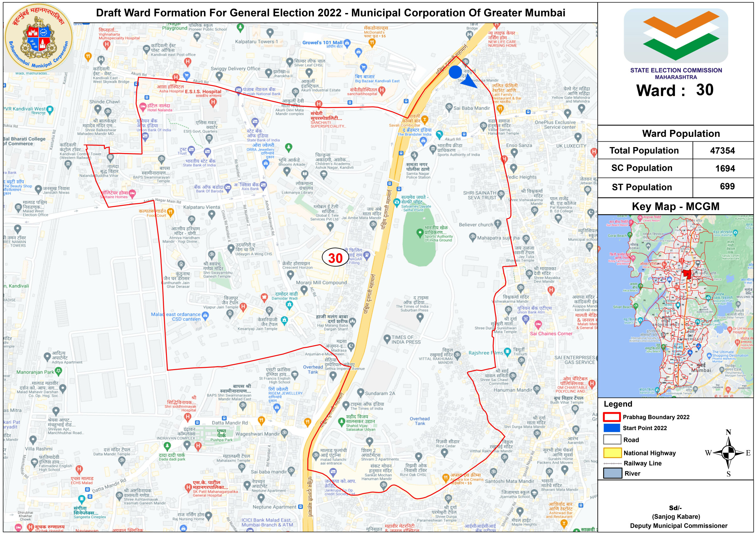Click the E.S.I.S. Hospital red marker

213,102
